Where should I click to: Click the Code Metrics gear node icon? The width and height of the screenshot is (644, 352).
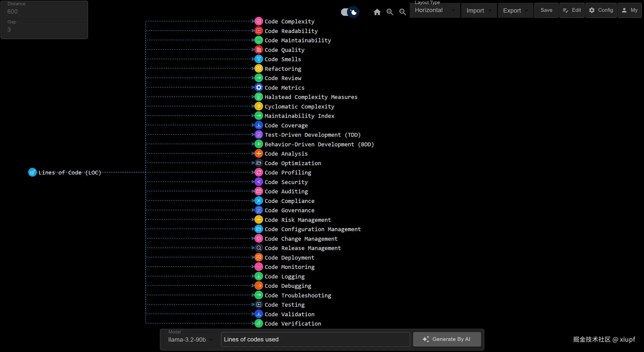tap(259, 87)
